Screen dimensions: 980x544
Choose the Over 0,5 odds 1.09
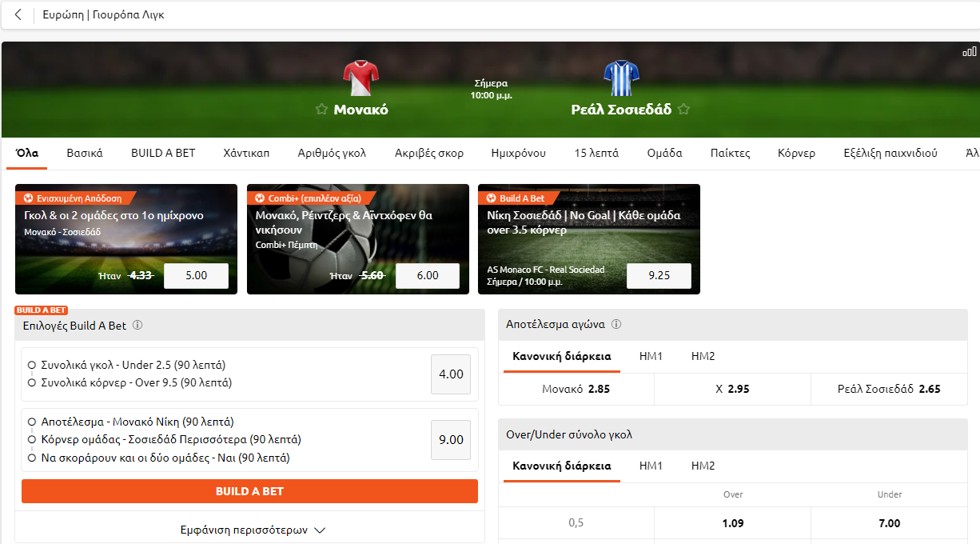pyautogui.click(x=732, y=523)
